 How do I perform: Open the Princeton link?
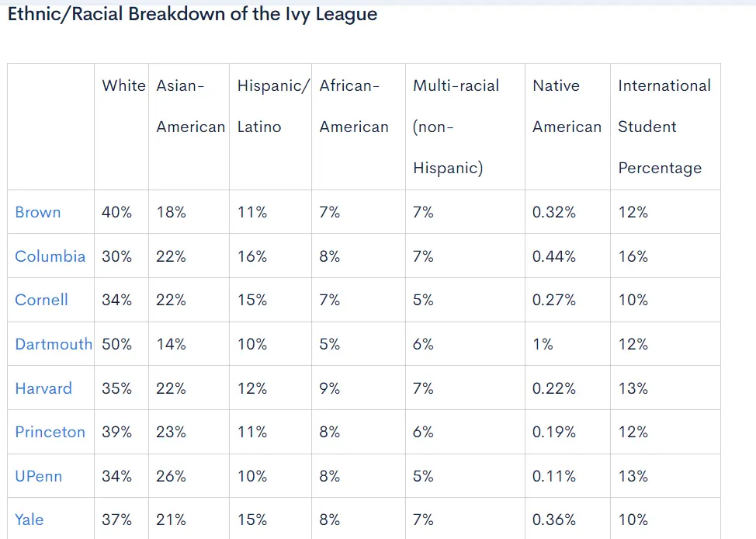tap(50, 432)
